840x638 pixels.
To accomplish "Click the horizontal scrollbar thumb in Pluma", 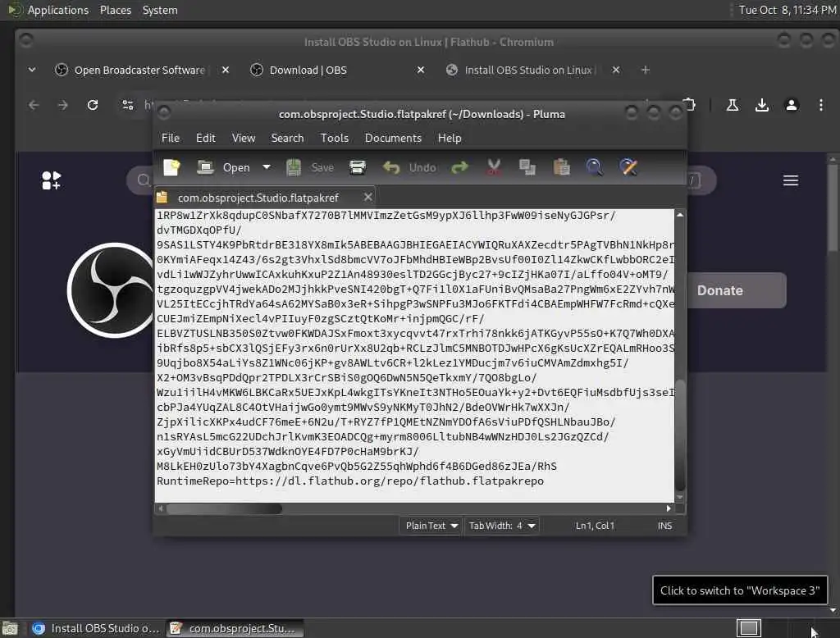I will (x=224, y=508).
